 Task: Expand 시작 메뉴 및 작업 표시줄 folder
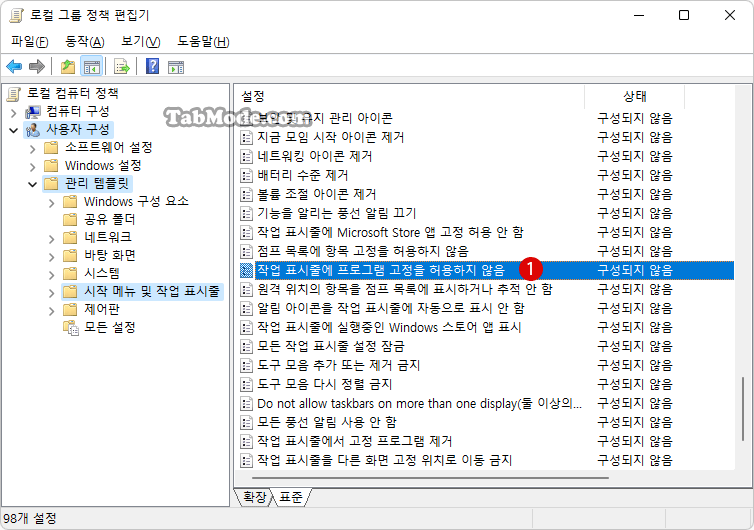(x=51, y=292)
